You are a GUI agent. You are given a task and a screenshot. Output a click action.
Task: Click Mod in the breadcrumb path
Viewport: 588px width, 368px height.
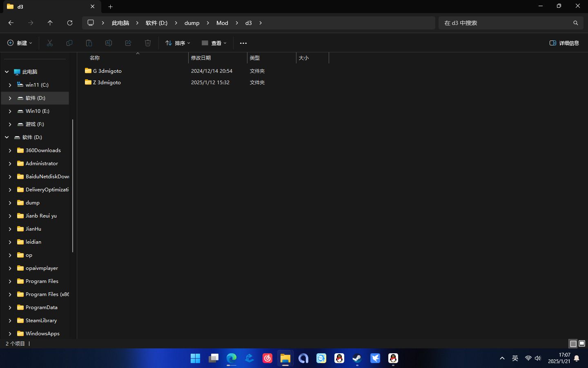(x=222, y=23)
